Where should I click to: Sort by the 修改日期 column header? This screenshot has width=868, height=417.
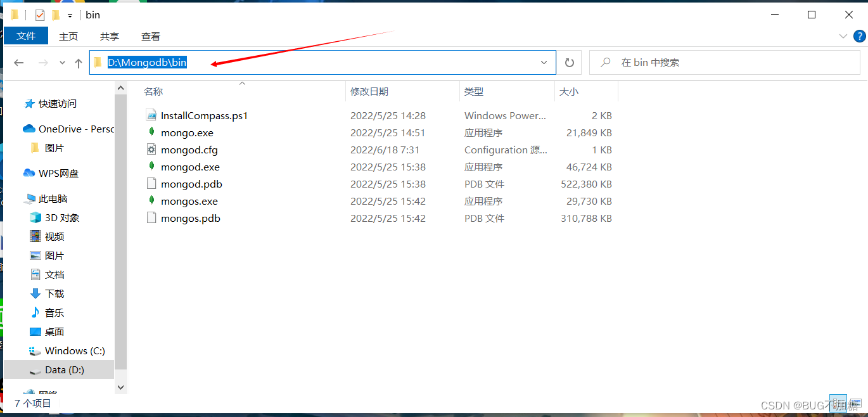coord(369,92)
